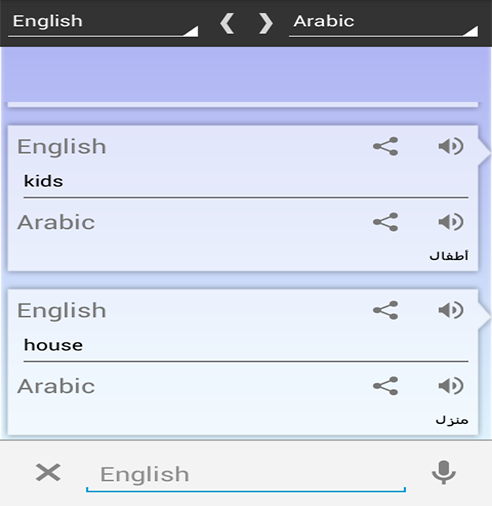This screenshot has height=506, width=492.
Task: Share the Arabic translation of house
Action: 385,386
